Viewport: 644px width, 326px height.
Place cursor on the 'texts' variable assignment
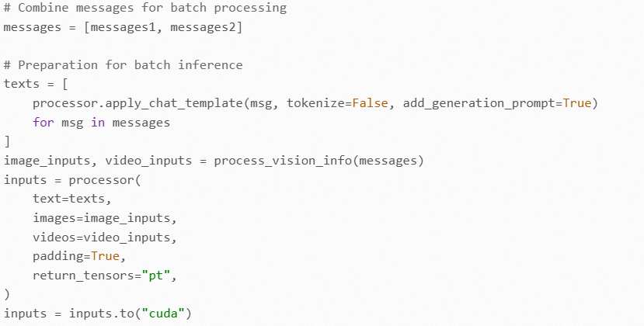21,84
